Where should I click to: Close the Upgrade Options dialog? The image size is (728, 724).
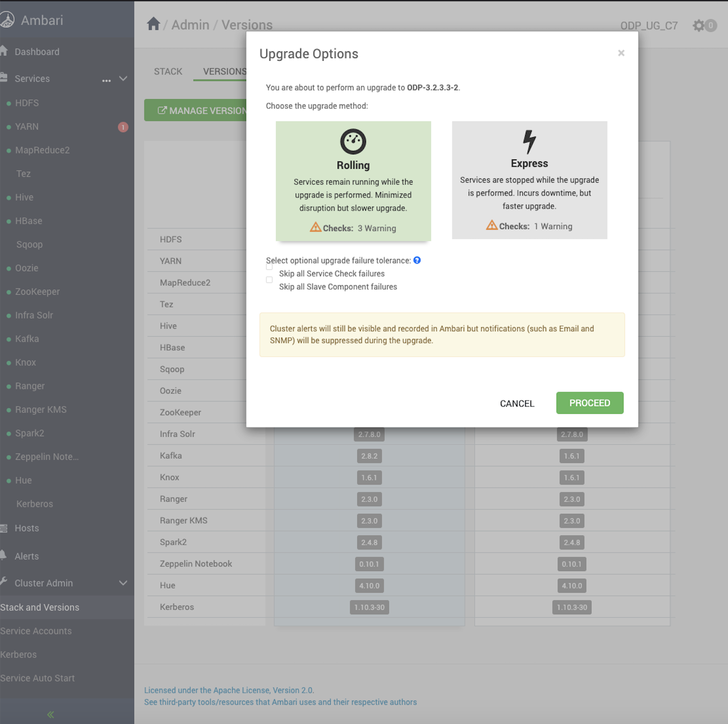tap(621, 53)
